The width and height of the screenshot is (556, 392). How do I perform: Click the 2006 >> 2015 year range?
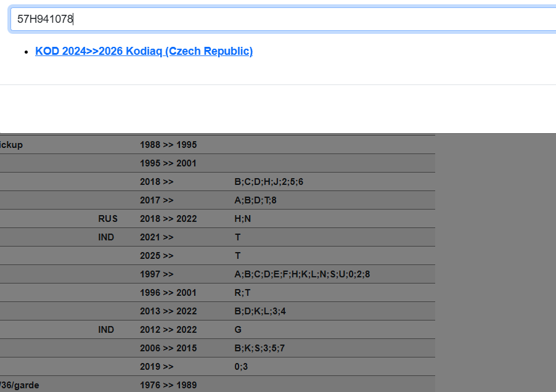[168, 348]
